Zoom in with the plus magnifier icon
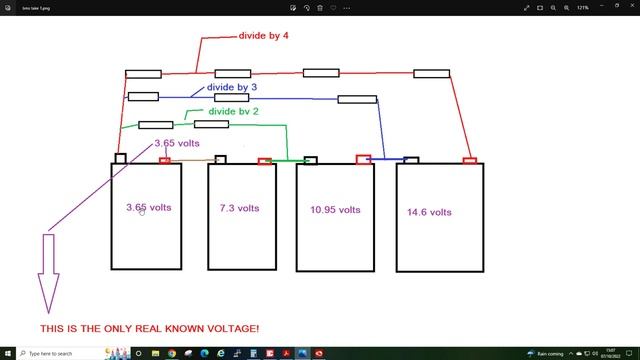Viewport: 640px width, 360px height. click(567, 8)
